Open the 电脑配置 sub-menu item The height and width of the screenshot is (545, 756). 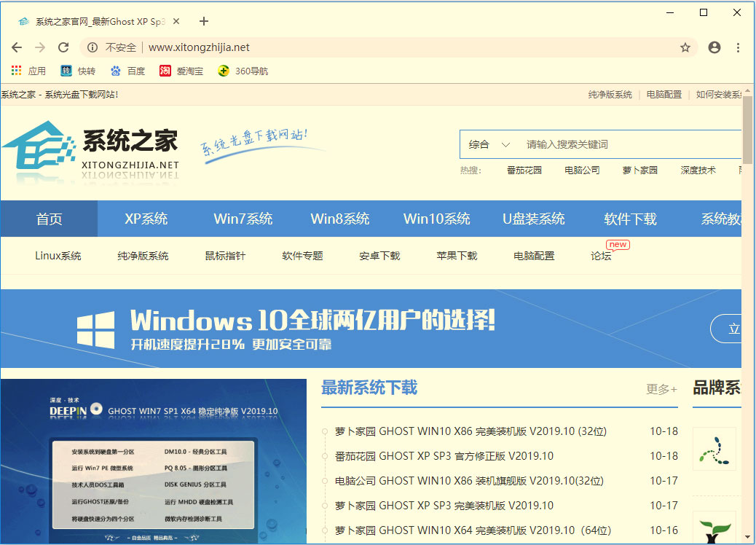(534, 256)
